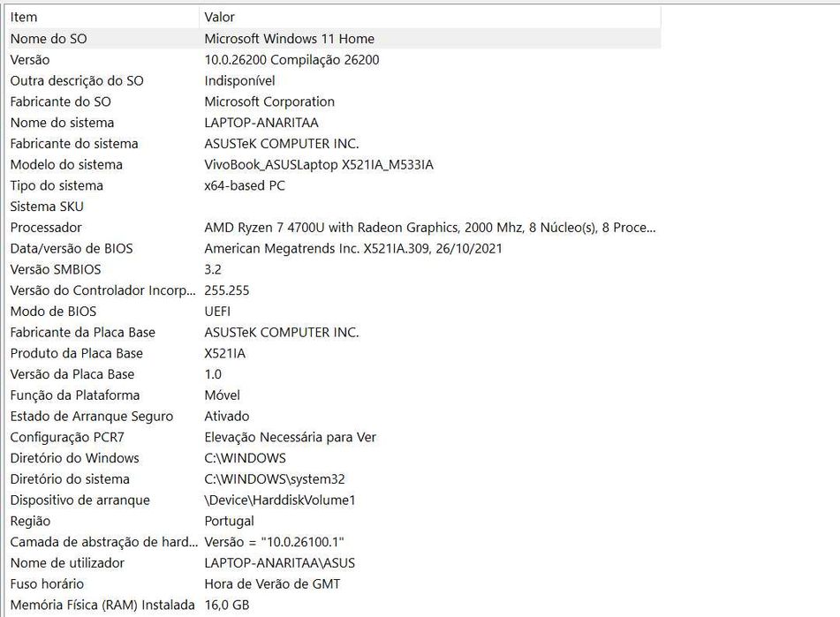Select 'Modo de BIOS' row
Viewport: 840px width, 617px height.
coord(334,312)
